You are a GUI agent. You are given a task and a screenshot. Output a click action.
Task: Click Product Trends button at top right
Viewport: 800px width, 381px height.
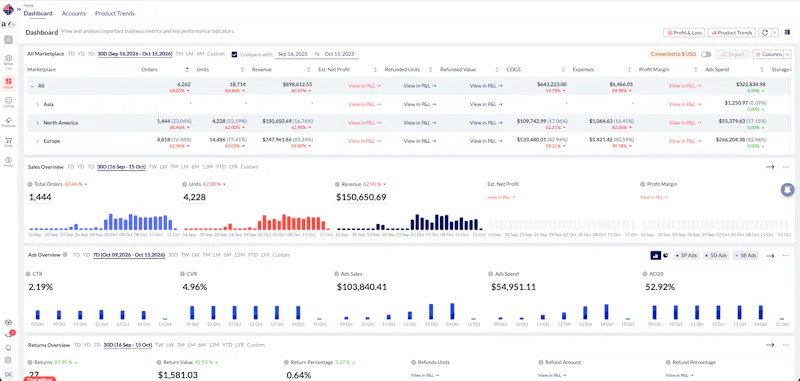click(732, 33)
